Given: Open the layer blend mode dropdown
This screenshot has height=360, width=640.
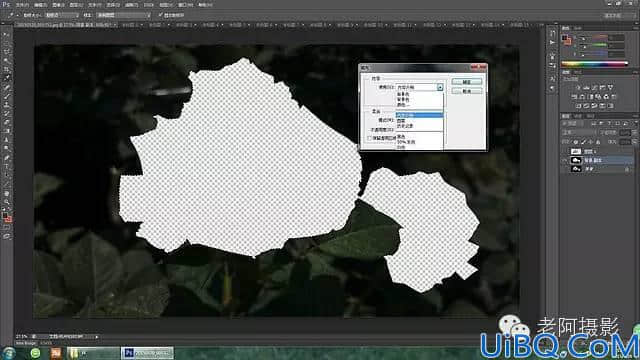Looking at the screenshot, I should [578, 133].
